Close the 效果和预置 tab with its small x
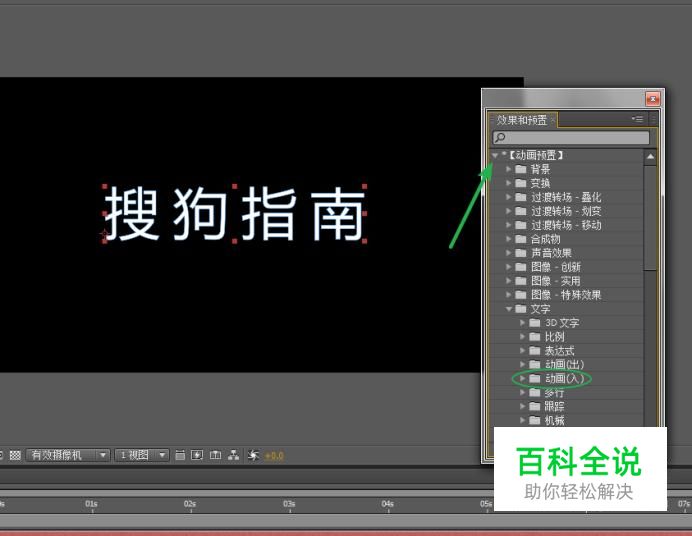 coord(553,120)
